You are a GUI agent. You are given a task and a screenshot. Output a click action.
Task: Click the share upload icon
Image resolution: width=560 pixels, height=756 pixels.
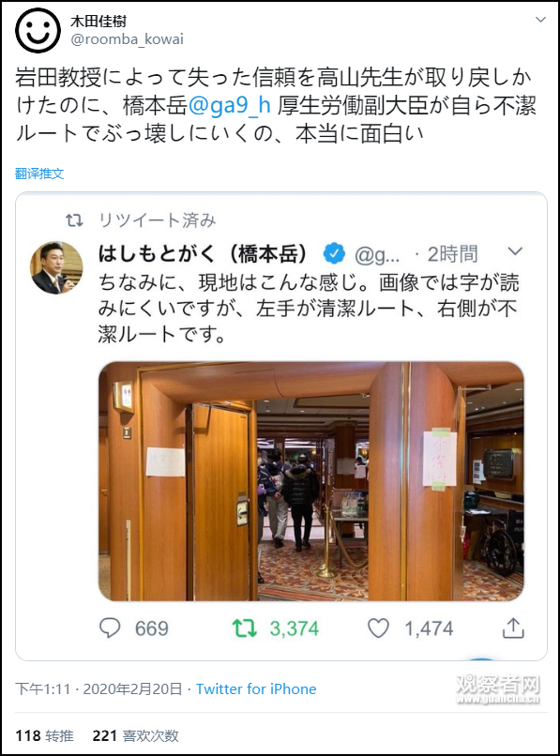513,627
